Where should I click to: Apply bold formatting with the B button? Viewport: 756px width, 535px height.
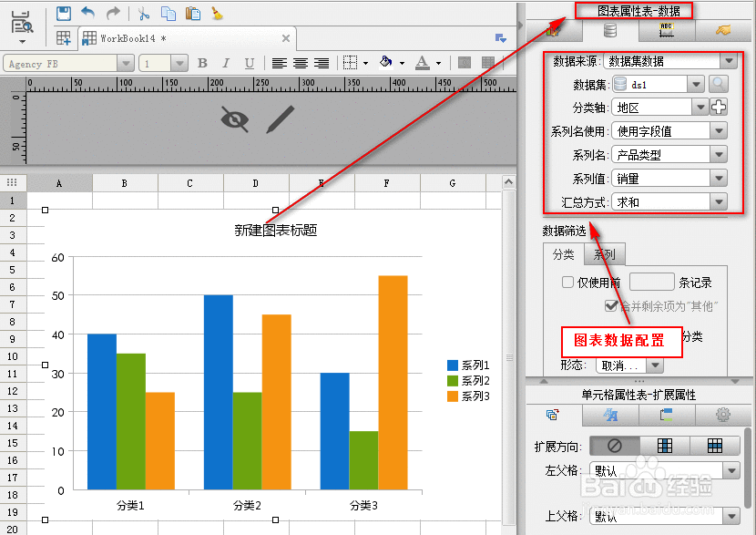point(202,63)
